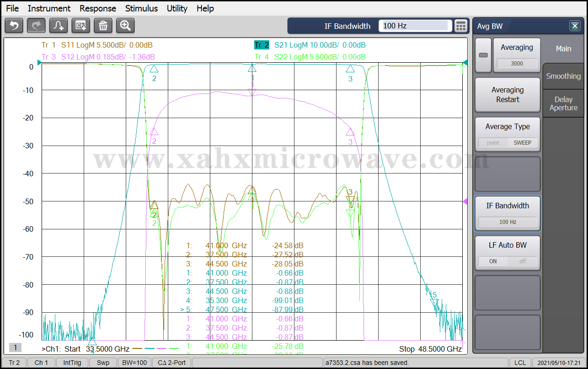Screen dimensions: 588x369
Task: Click Swp in status bar
Action: tap(103, 363)
